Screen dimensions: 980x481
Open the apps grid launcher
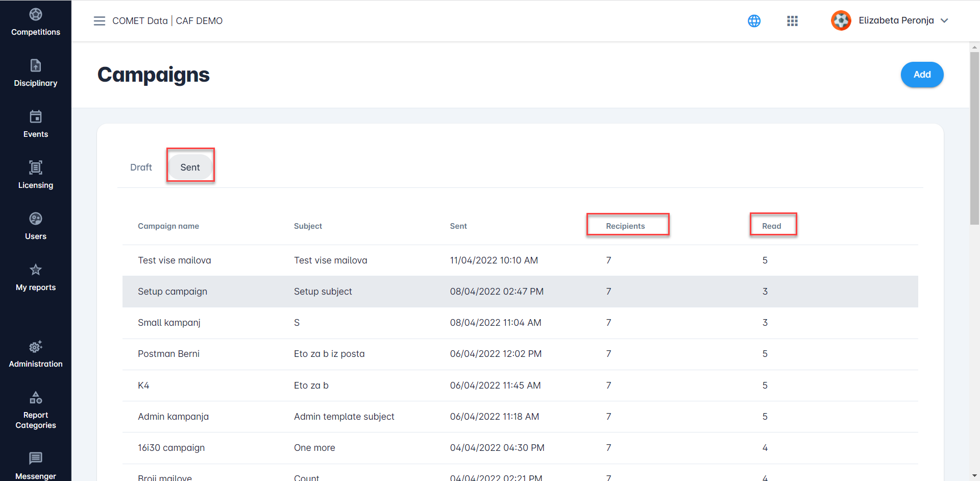pos(792,21)
